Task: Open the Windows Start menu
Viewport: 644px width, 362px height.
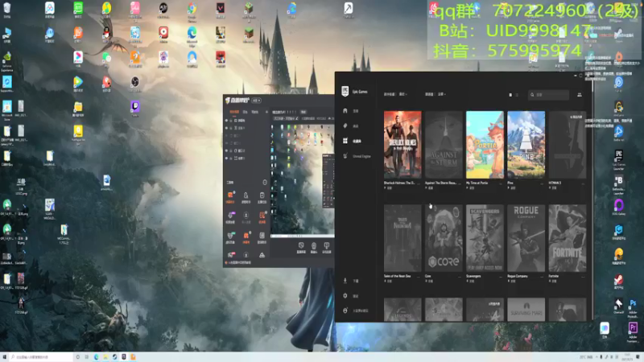Action: (5, 357)
